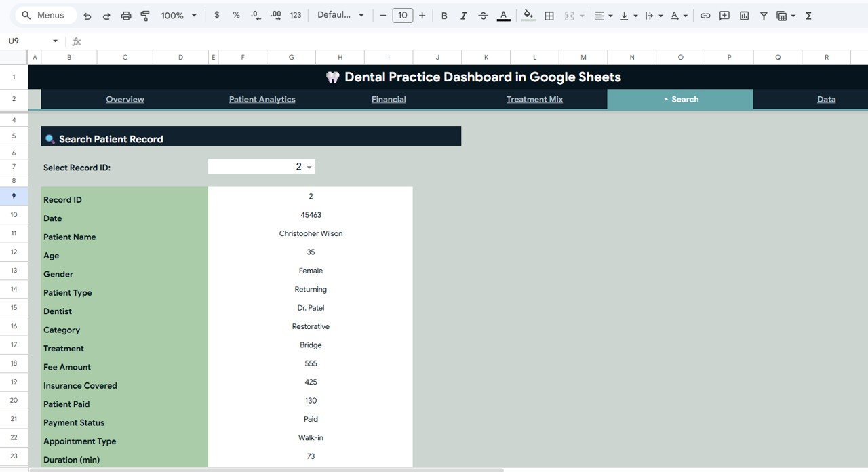Viewport: 868px width, 472px height.
Task: Open the Treatment Mix tab
Action: pos(534,99)
